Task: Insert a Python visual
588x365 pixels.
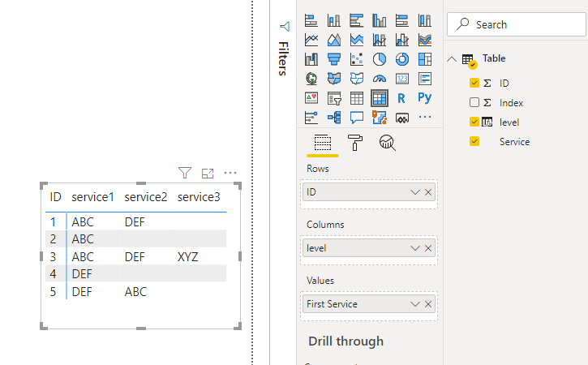Action: click(x=424, y=98)
